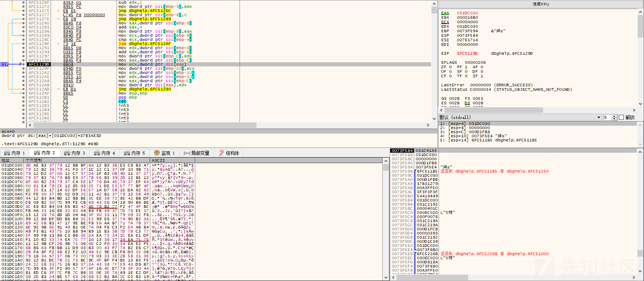Screen dimensions: 644x281
Task: Select current instruction row 6FC5129D
Action: (x=229, y=65)
